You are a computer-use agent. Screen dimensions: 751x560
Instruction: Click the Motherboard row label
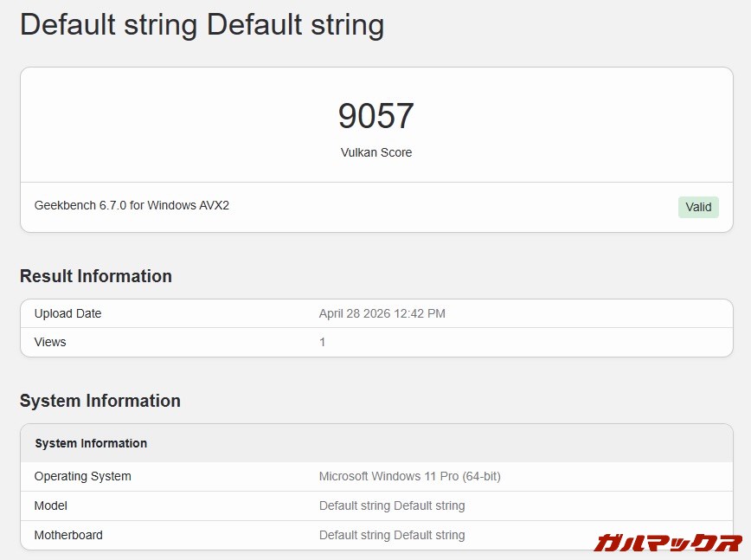click(x=68, y=535)
